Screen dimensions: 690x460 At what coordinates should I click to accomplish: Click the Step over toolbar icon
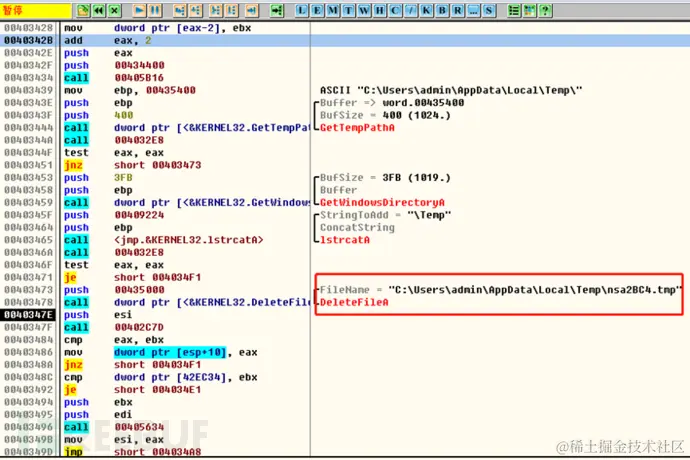195,10
